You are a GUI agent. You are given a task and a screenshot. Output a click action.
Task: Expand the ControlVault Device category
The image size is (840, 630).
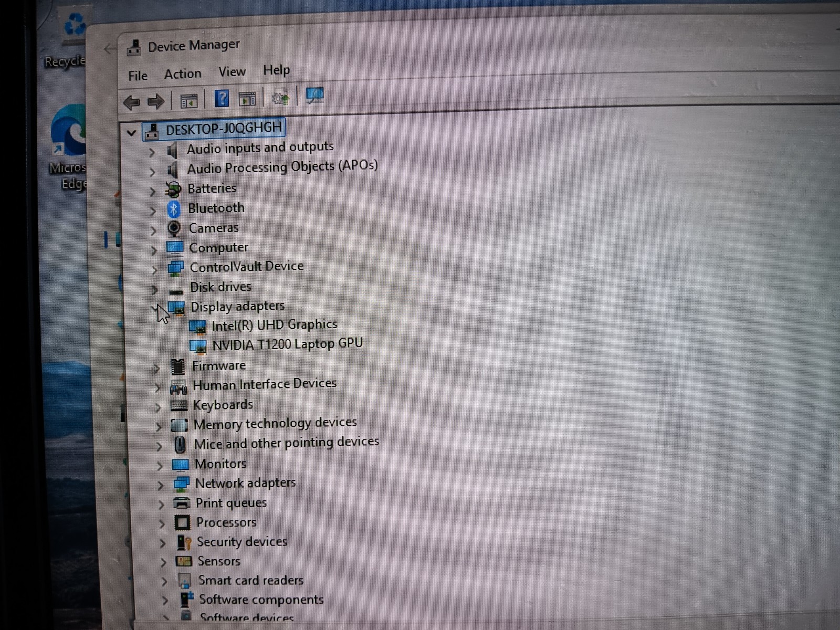pyautogui.click(x=154, y=270)
